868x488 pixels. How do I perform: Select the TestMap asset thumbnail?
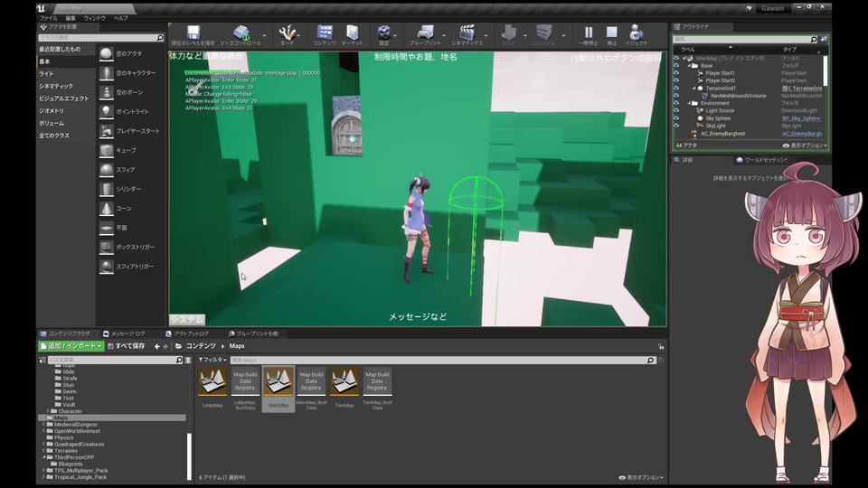(x=344, y=382)
